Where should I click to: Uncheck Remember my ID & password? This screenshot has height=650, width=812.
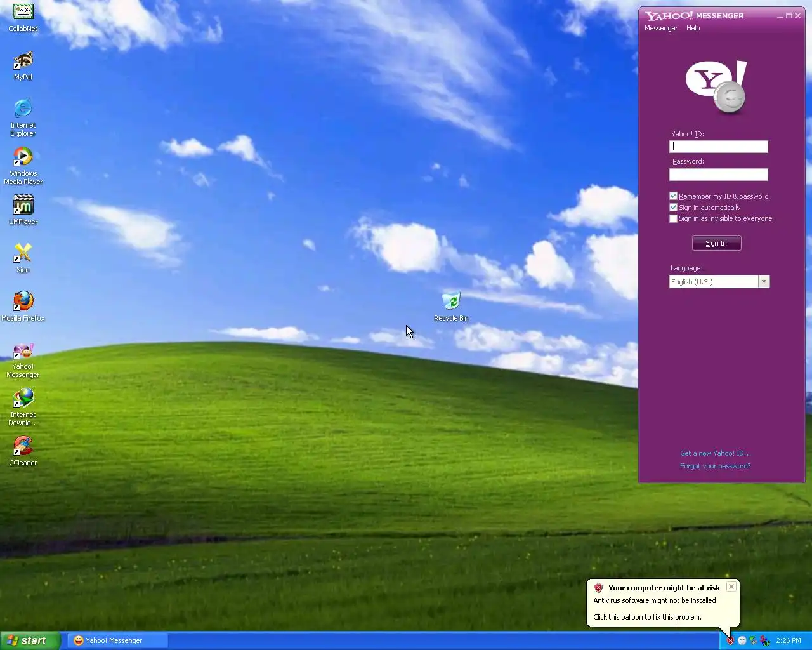coord(673,196)
